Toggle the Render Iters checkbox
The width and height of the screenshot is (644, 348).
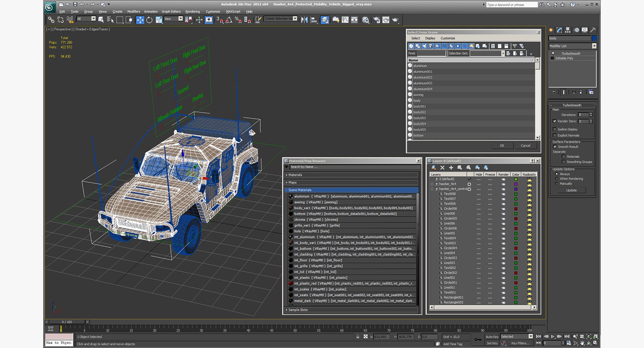click(554, 121)
